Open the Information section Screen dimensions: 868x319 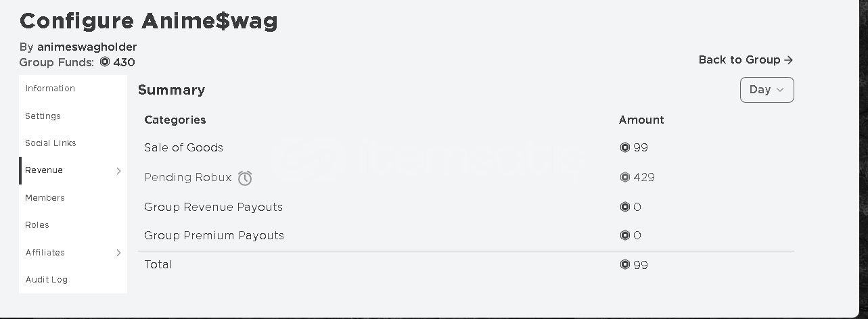click(50, 89)
